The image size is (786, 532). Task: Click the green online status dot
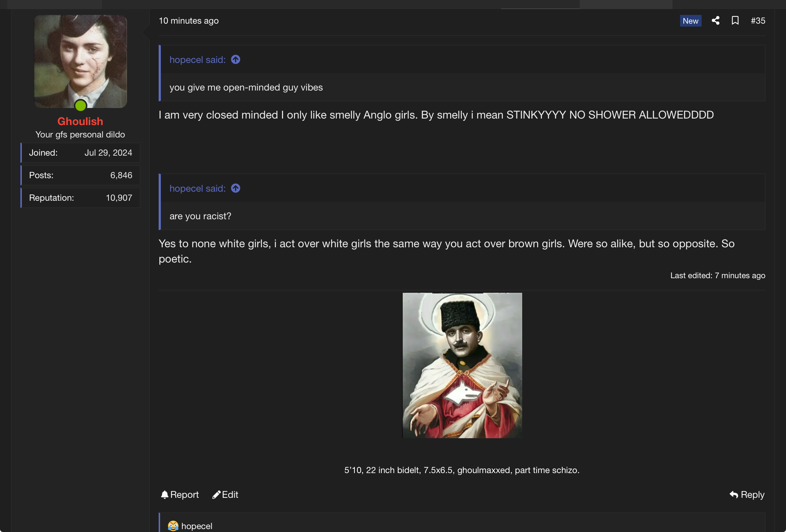tap(80, 106)
